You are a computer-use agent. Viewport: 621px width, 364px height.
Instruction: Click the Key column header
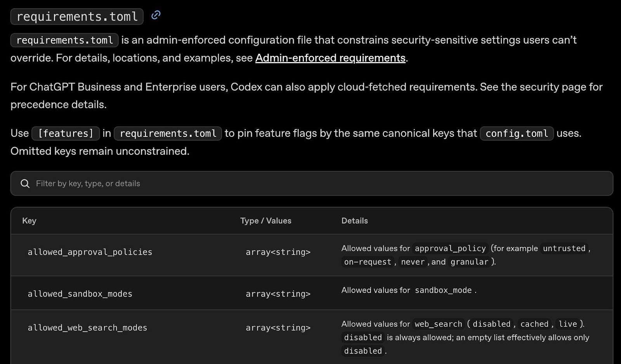click(29, 221)
